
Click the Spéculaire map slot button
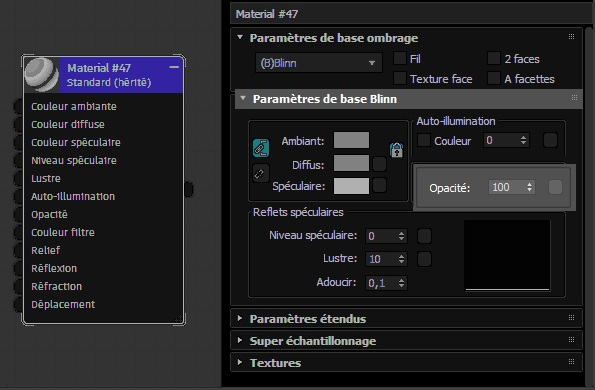pos(379,186)
